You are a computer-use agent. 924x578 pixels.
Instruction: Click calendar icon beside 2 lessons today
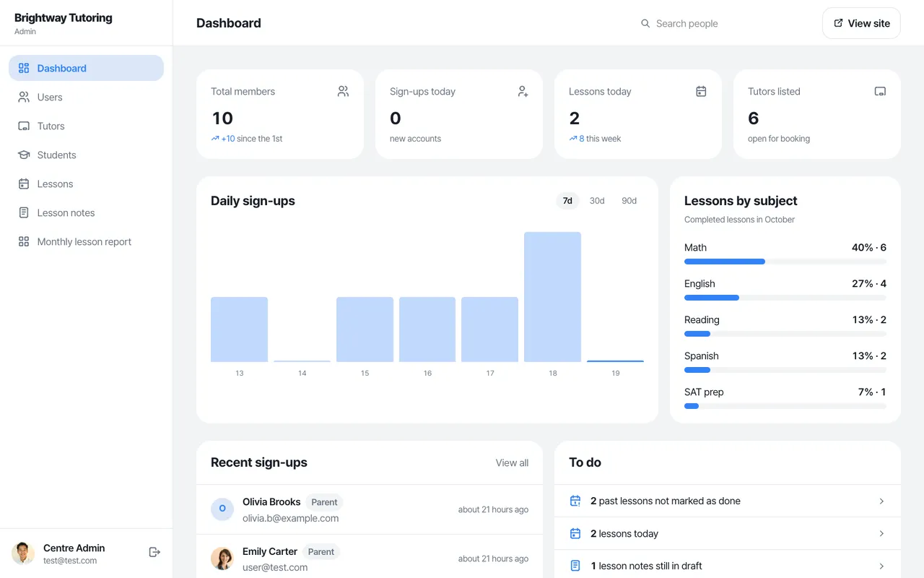tap(575, 533)
